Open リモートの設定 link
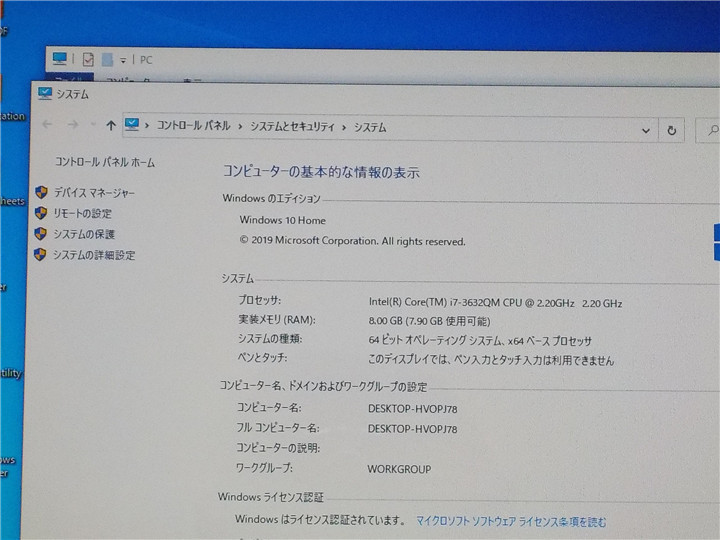Viewport: 720px width, 540px height. [x=83, y=214]
